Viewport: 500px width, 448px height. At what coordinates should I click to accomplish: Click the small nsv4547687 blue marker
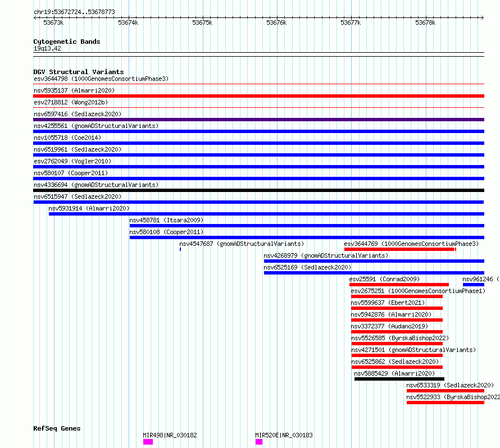tap(180, 249)
